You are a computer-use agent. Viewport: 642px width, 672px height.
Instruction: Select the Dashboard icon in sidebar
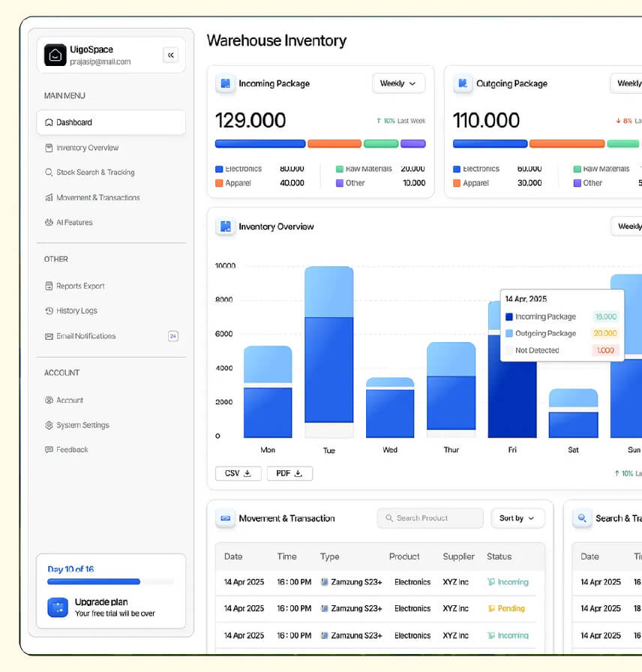pos(48,122)
